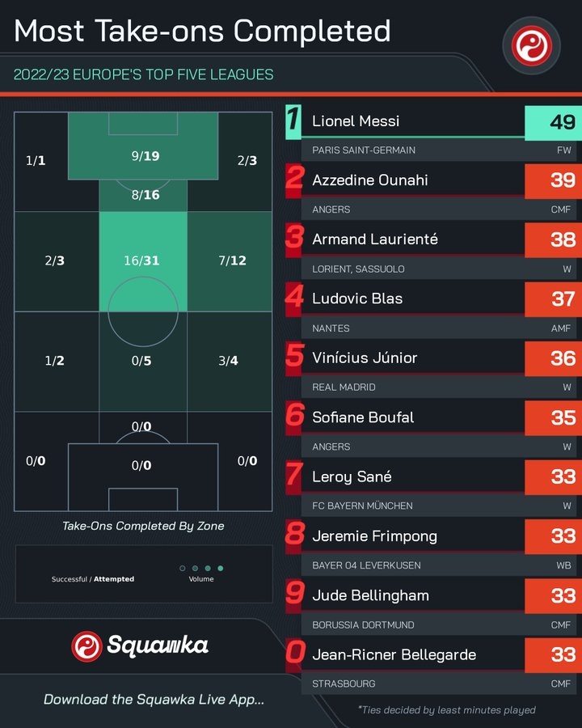Click the Download the Squawka Live App text
Image resolution: width=582 pixels, height=728 pixels.
[154, 700]
